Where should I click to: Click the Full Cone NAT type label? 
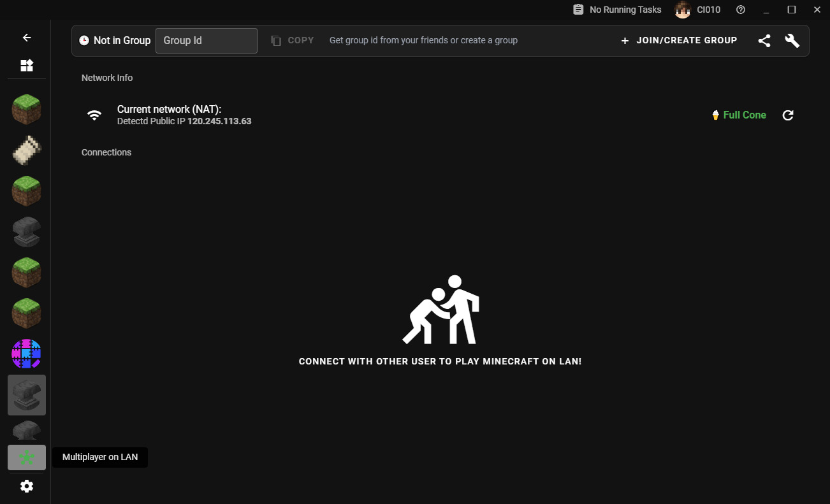click(745, 115)
